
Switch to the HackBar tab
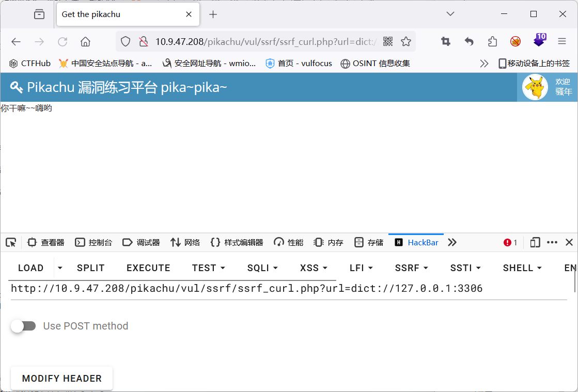point(416,242)
